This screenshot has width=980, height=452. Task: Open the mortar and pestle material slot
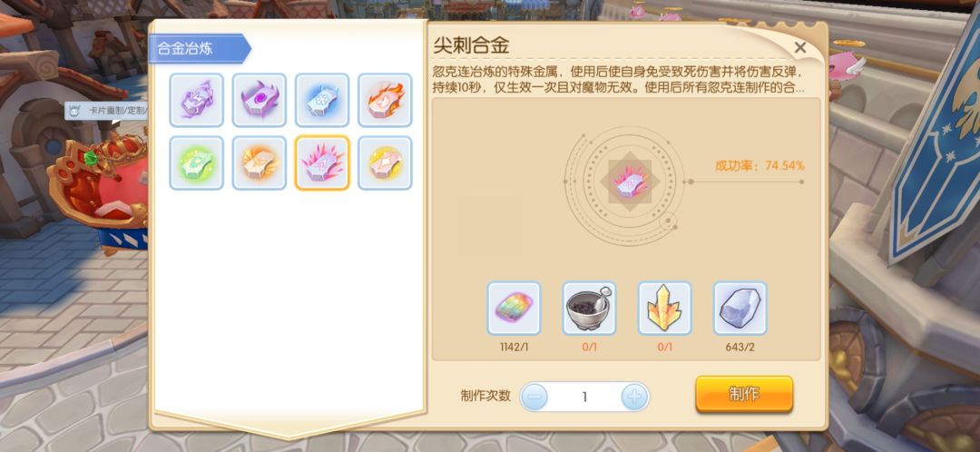(x=590, y=309)
